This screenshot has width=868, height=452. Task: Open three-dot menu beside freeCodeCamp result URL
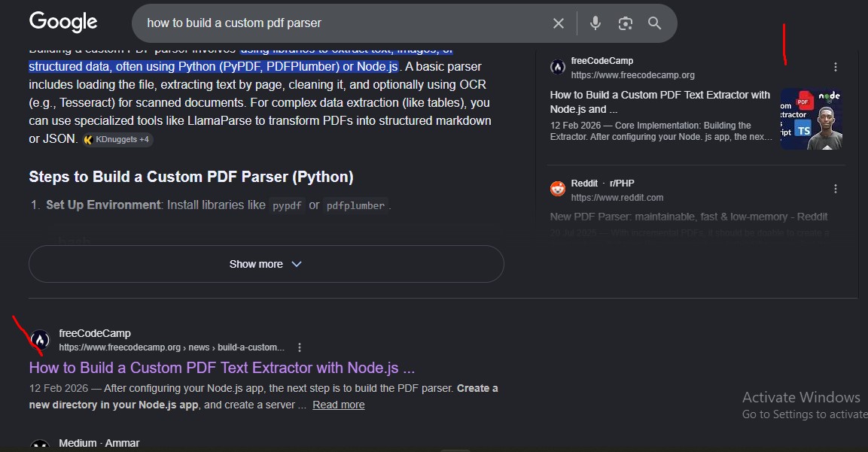pos(300,347)
